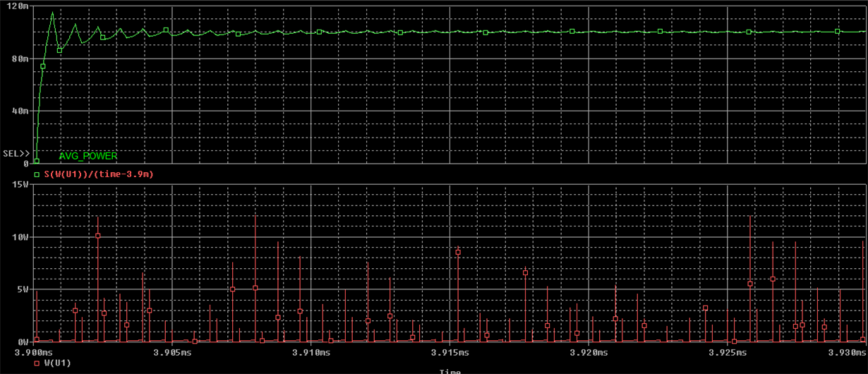This screenshot has height=374, width=868.
Task: Click the green square legend marker
Action: 37,174
